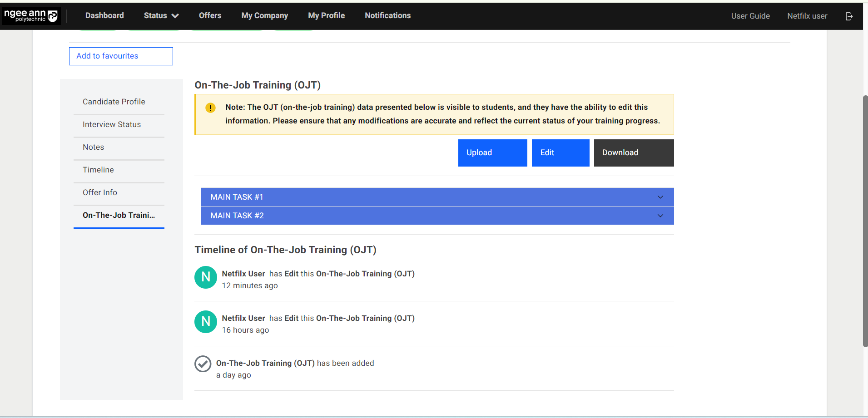The image size is (868, 418).
Task: Expand MAIN TASK #1 using its chevron
Action: [660, 197]
